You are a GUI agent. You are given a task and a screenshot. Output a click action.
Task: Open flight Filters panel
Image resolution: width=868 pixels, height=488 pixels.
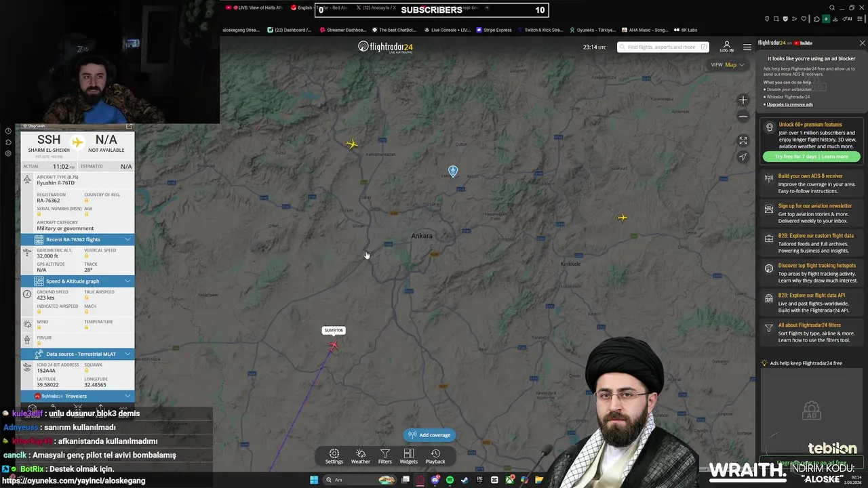tap(384, 456)
